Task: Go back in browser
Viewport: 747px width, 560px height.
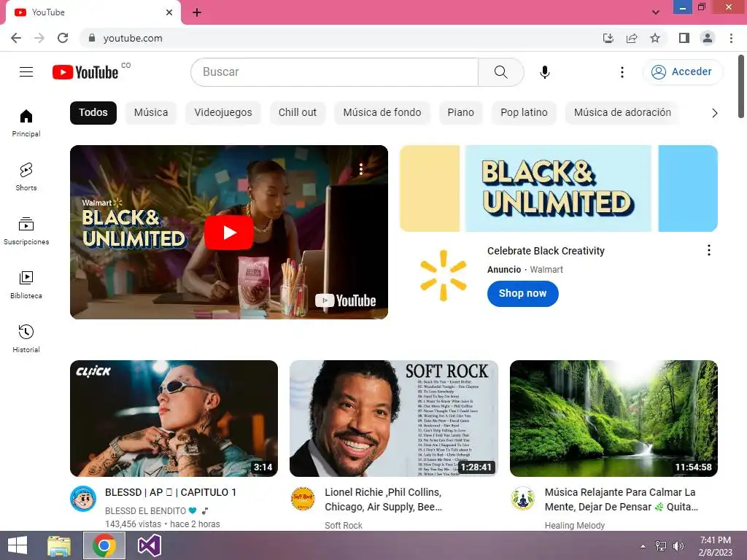Action: 16,38
